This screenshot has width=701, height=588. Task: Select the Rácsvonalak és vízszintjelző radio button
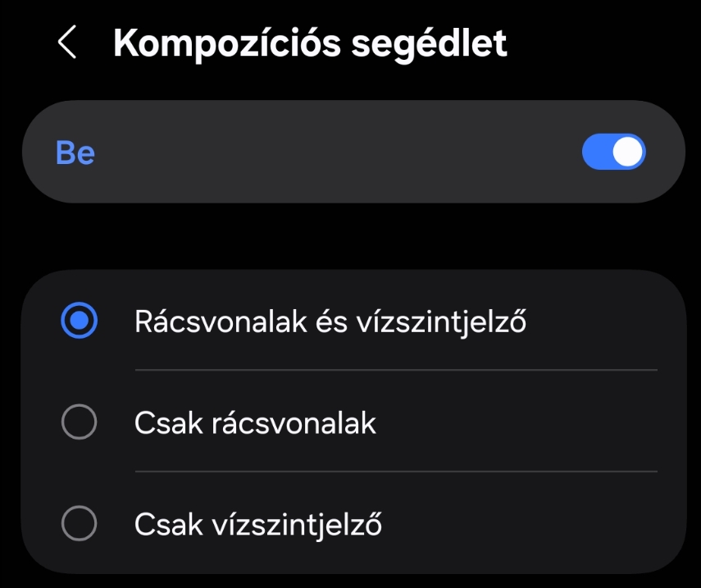80,321
